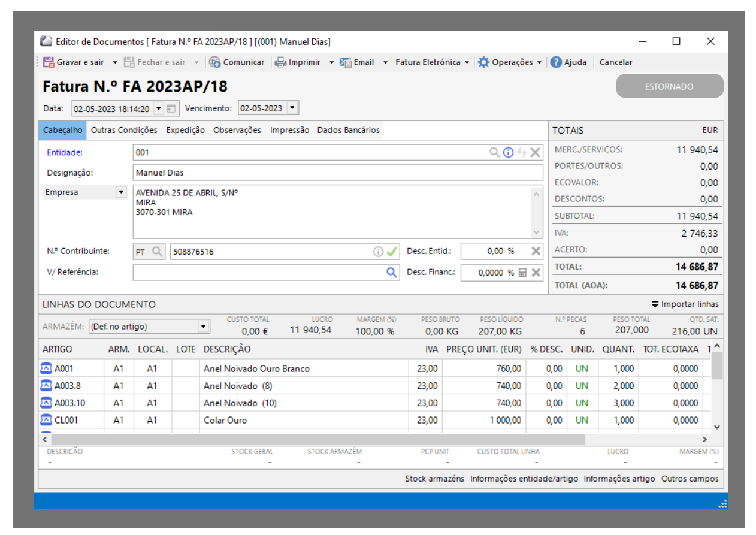Click the entity search magnifier icon
The width and height of the screenshot is (756, 535).
[494, 152]
